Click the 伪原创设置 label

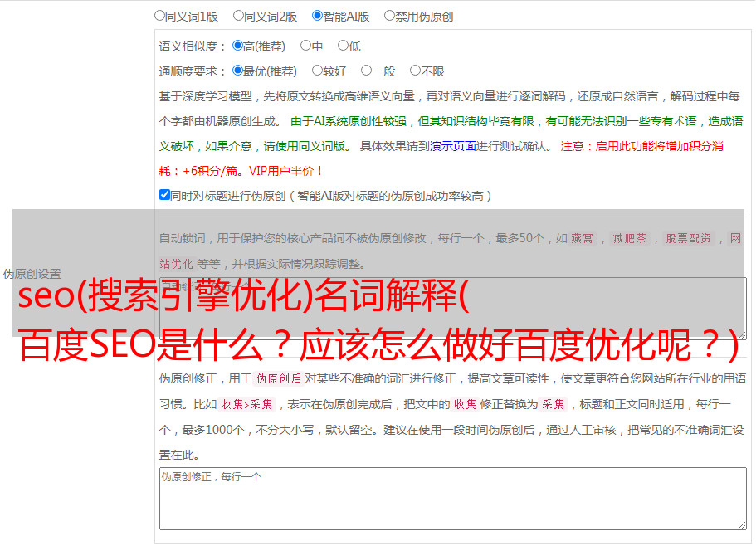point(32,274)
